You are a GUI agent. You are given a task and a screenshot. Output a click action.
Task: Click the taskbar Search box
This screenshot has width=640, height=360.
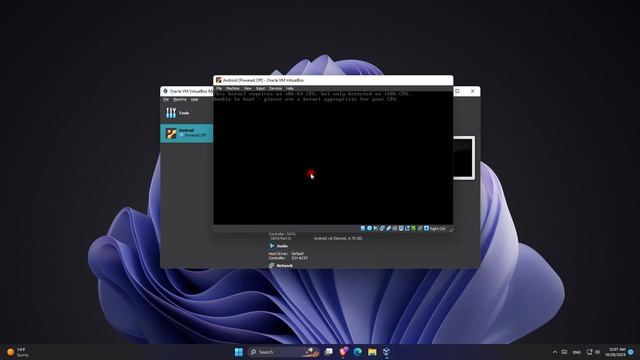click(x=284, y=352)
